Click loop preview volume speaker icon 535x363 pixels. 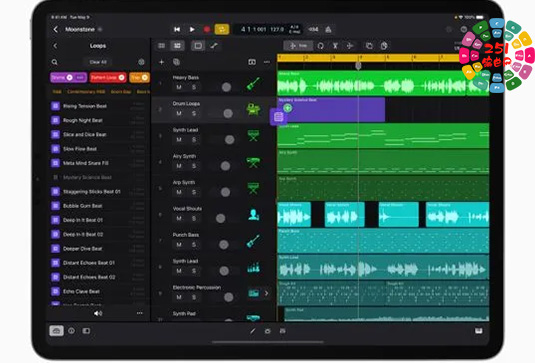(x=98, y=313)
